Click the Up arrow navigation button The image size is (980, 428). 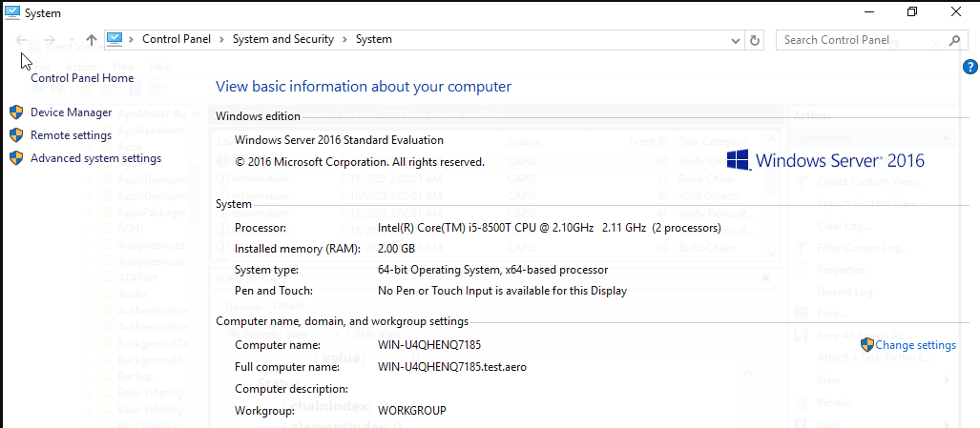tap(92, 40)
